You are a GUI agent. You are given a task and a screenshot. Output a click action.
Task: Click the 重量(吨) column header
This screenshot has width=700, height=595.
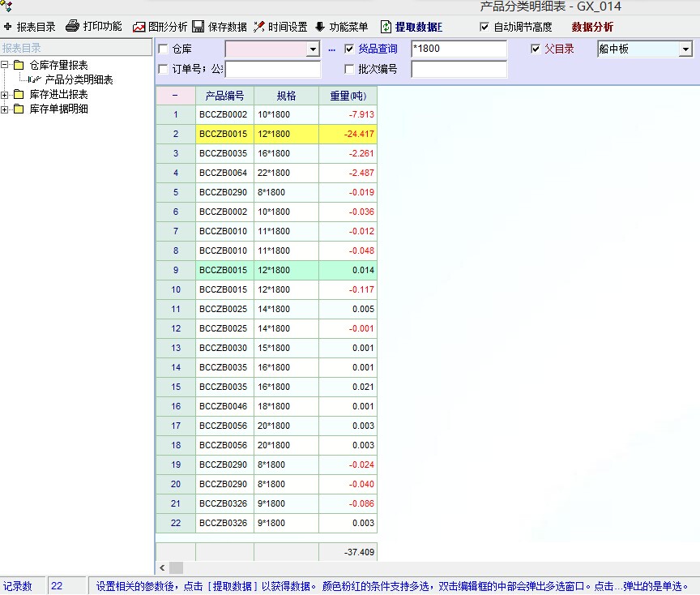click(348, 96)
